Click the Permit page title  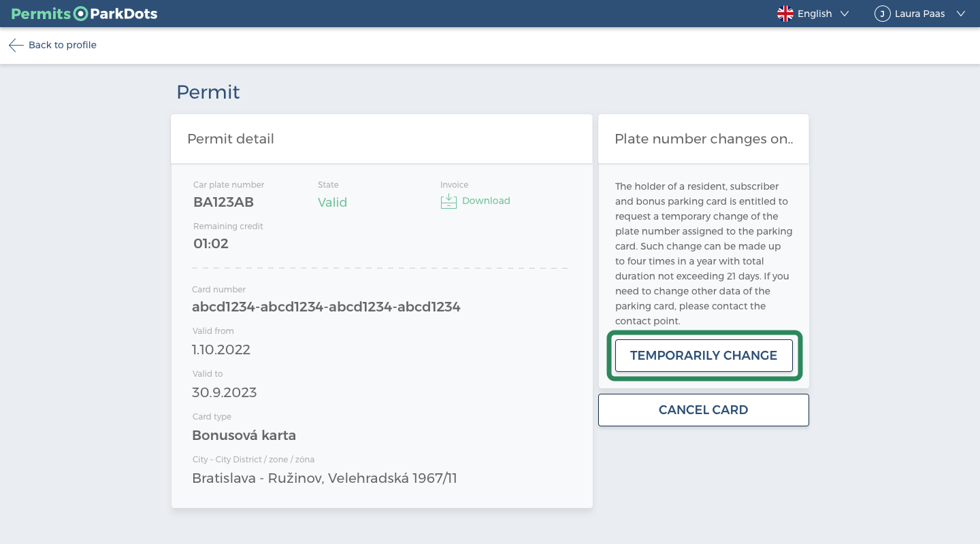[x=208, y=92]
